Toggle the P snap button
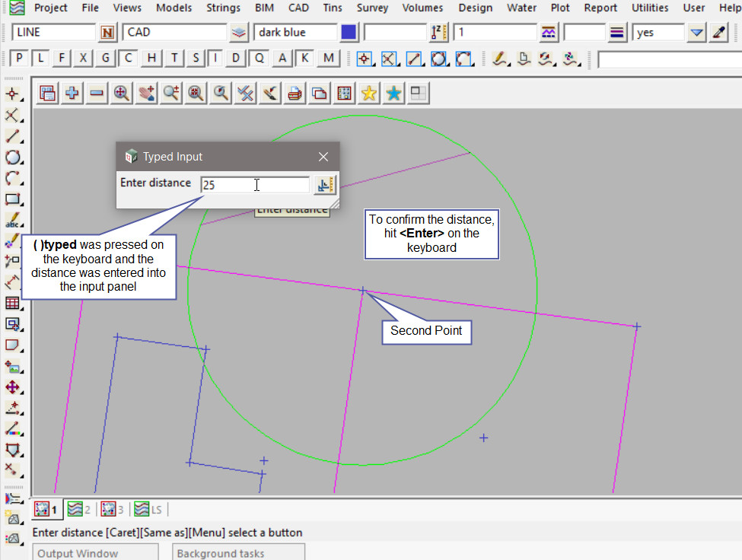 tap(19, 59)
